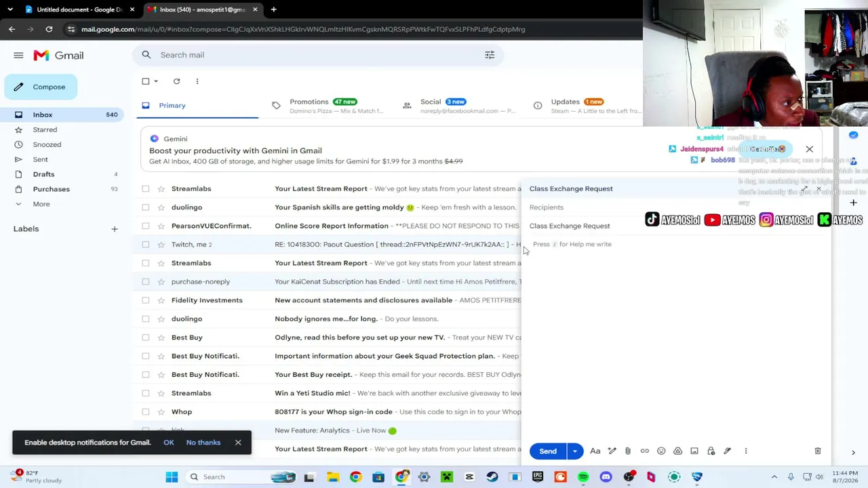Click the Create new label plus icon
The height and width of the screenshot is (488, 868).
115,229
